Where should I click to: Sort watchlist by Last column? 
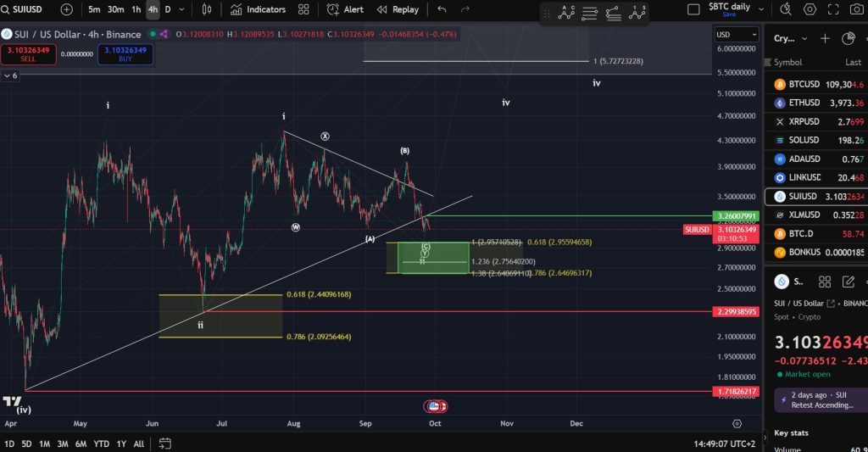(x=853, y=63)
